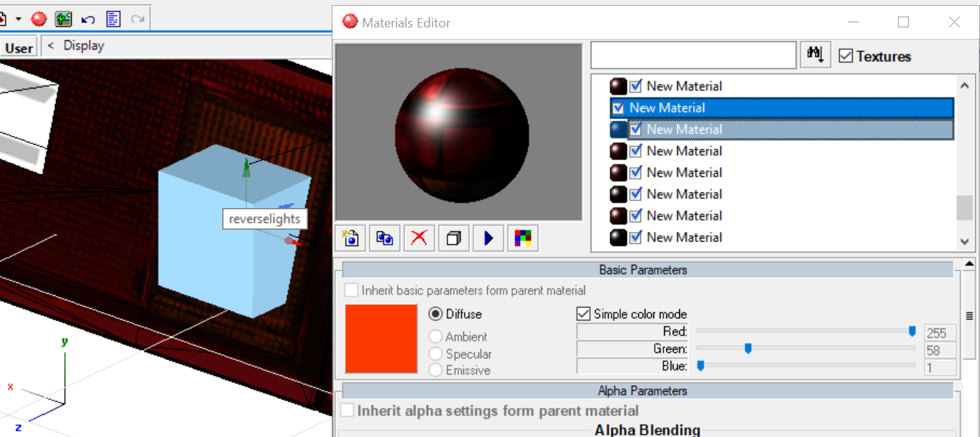This screenshot has width=980, height=437.
Task: Toggle Inherit basic parameters form parent material
Action: tap(351, 290)
